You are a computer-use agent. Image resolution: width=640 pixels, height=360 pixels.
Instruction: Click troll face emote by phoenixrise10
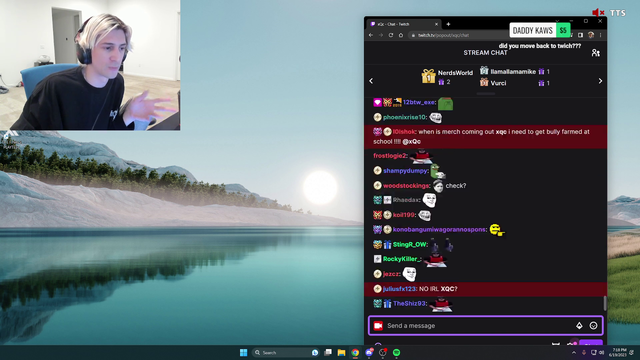[436, 118]
